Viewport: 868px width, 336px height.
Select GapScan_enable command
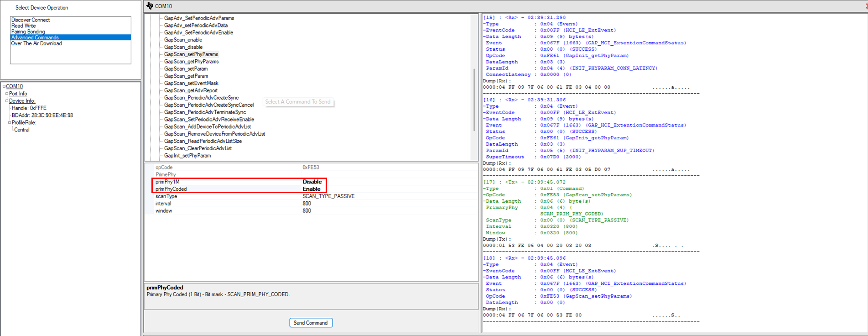[183, 40]
